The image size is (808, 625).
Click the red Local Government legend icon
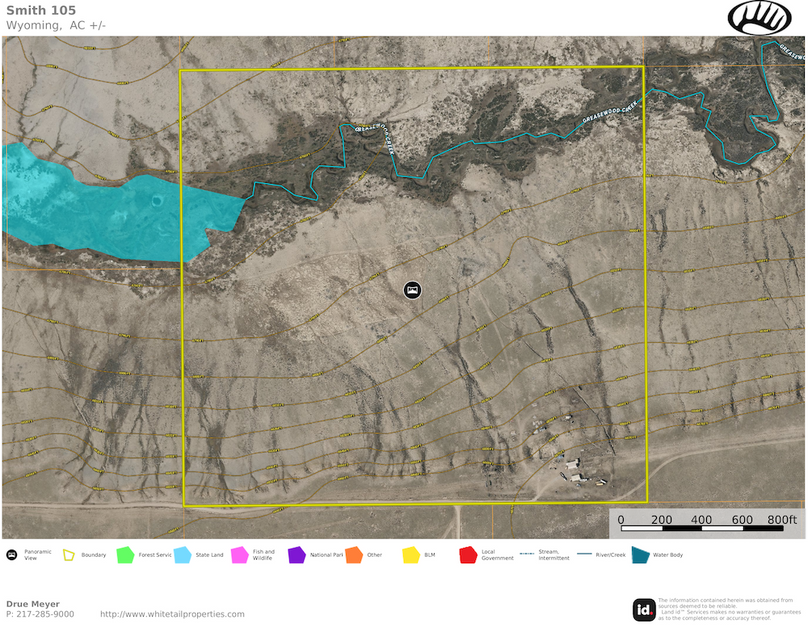coord(467,554)
